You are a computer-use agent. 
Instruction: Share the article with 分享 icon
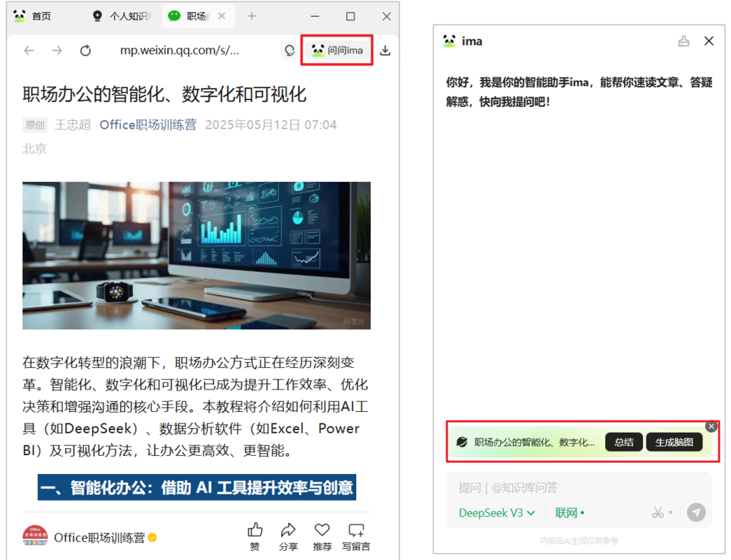point(288,536)
